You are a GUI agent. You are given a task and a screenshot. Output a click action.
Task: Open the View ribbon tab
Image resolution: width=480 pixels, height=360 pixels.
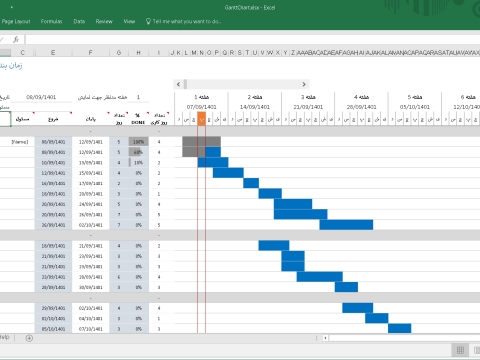(x=129, y=21)
